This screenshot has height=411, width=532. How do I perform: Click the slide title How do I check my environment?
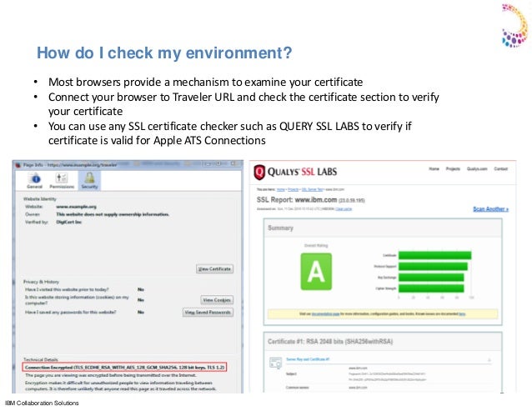164,53
